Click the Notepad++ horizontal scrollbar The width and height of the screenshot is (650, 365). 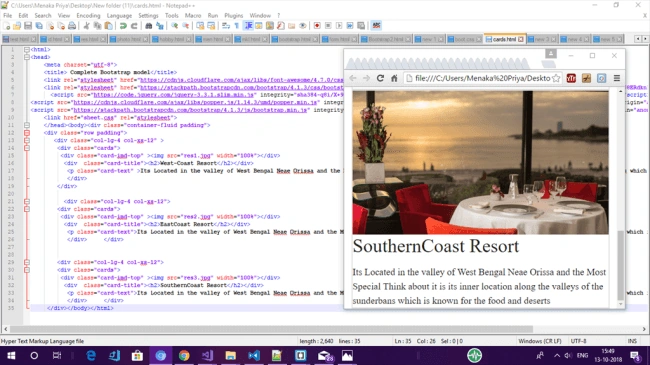click(x=271, y=329)
